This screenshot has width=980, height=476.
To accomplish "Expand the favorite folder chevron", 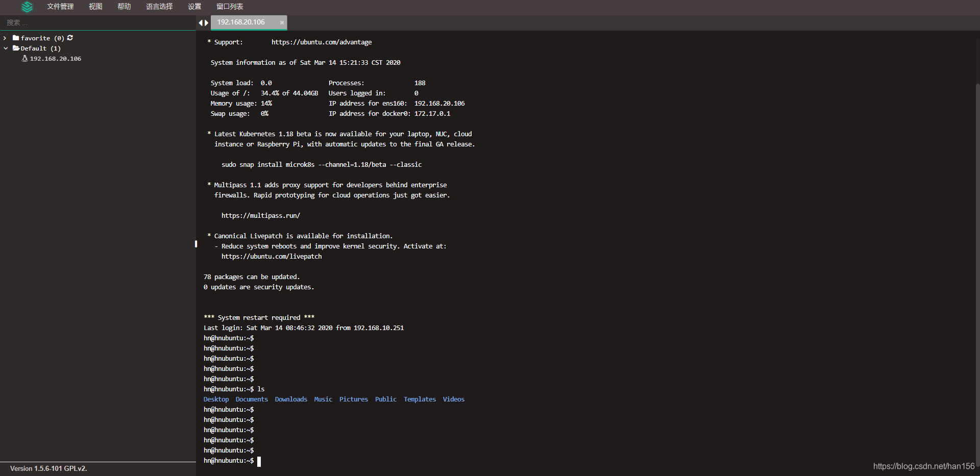I will (x=5, y=38).
